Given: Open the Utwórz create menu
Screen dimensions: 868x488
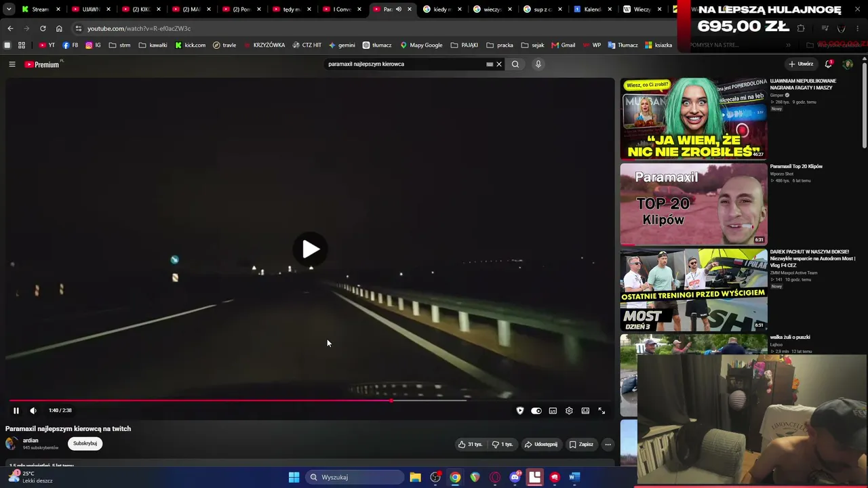Looking at the screenshot, I should (x=801, y=64).
